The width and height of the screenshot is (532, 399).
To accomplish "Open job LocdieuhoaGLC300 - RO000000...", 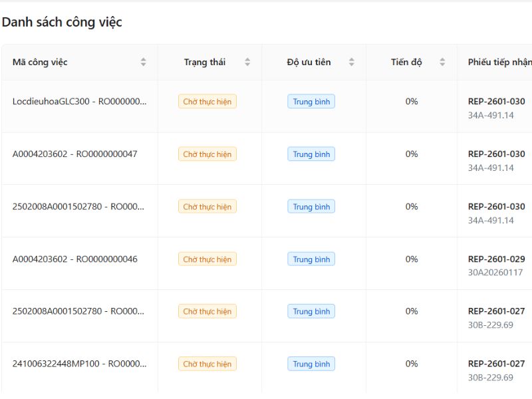I will [79, 102].
